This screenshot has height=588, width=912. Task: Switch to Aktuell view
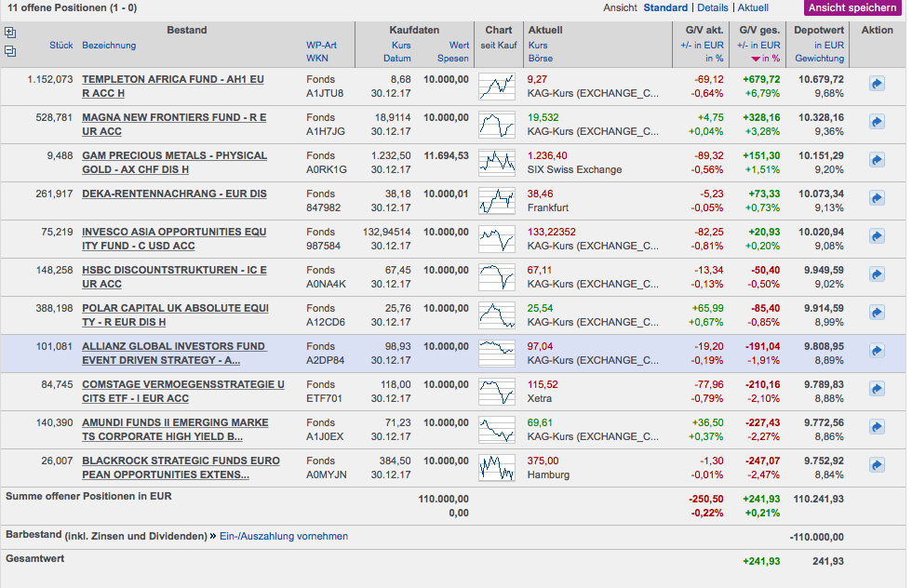coord(753,7)
